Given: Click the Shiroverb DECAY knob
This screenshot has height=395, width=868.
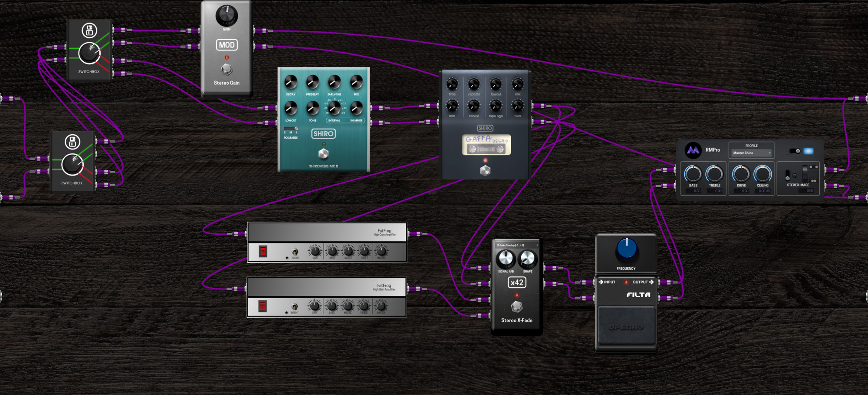Looking at the screenshot, I should 291,82.
